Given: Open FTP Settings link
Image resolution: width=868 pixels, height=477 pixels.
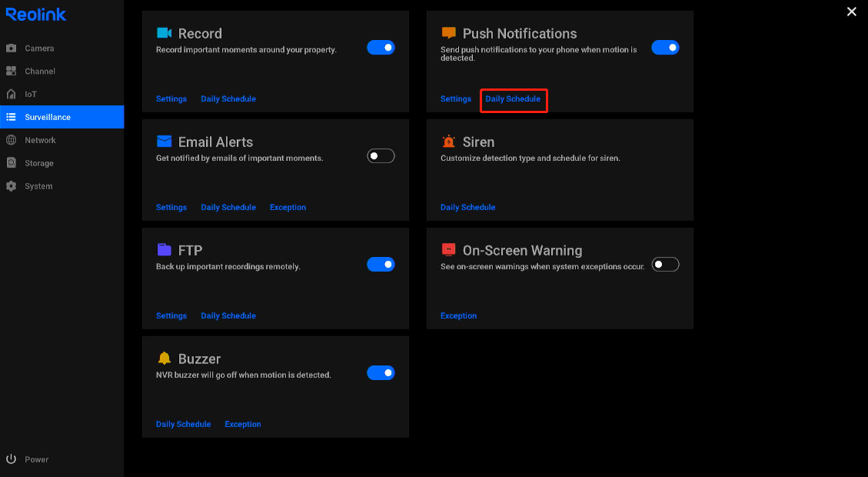Looking at the screenshot, I should [x=171, y=315].
